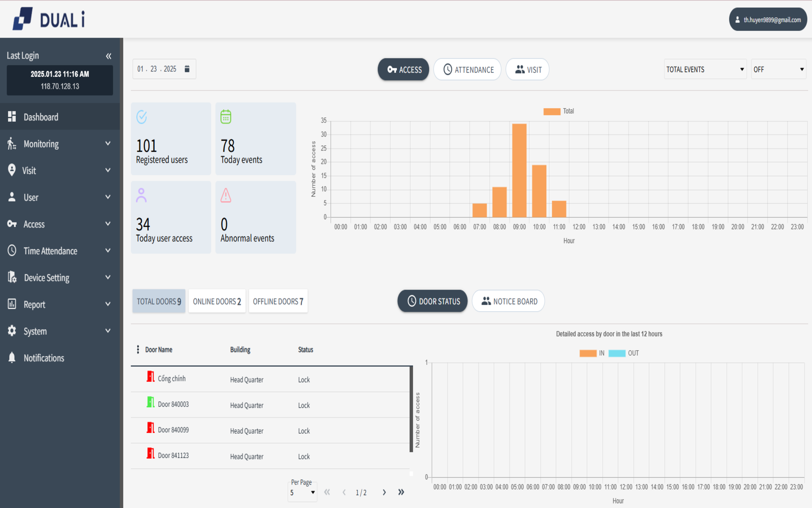Viewport: 812px width, 508px height.
Task: Click the System gear icon
Action: 12,331
